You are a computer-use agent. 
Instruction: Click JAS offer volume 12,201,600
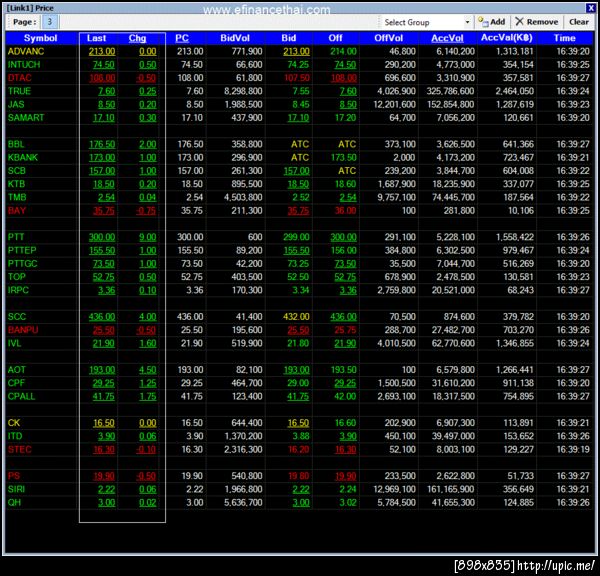pyautogui.click(x=395, y=104)
